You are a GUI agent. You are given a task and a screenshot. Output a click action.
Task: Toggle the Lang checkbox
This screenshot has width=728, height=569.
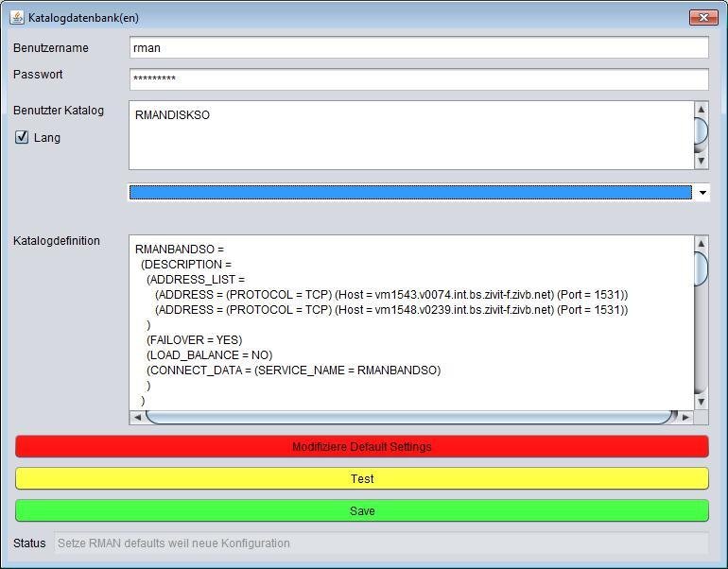tap(22, 137)
